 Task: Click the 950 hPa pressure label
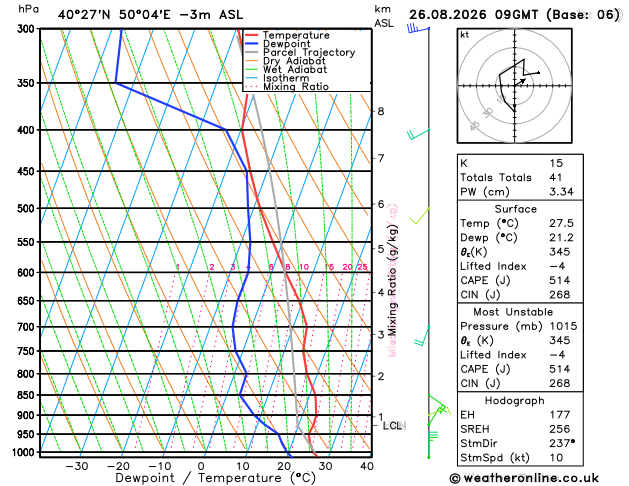28,434
